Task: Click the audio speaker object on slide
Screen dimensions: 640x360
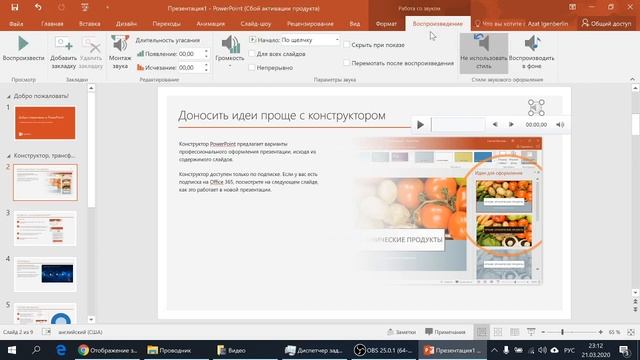Action: click(x=536, y=107)
